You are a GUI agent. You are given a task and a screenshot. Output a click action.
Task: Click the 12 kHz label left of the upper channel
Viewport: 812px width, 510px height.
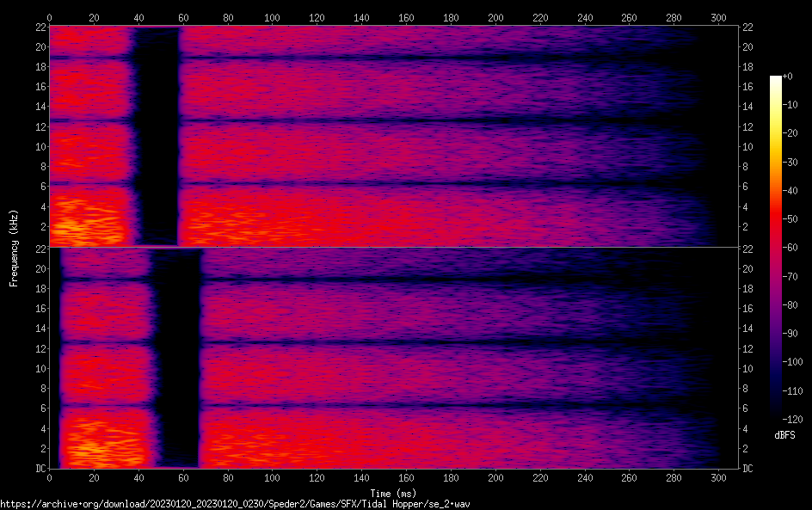39,126
